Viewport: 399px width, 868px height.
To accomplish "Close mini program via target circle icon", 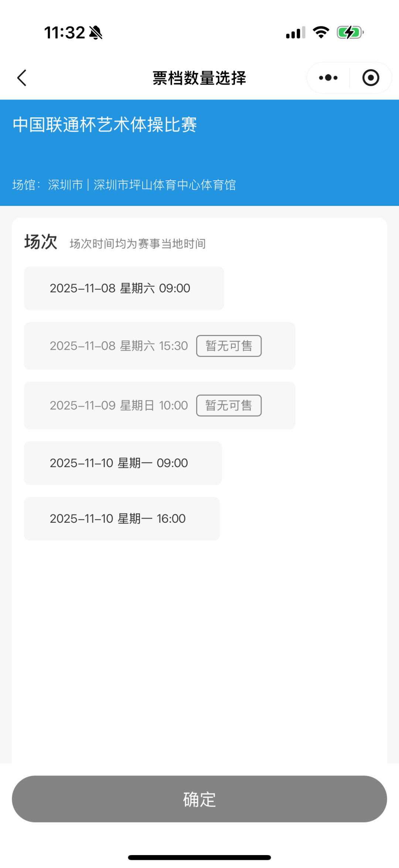I will (x=371, y=78).
